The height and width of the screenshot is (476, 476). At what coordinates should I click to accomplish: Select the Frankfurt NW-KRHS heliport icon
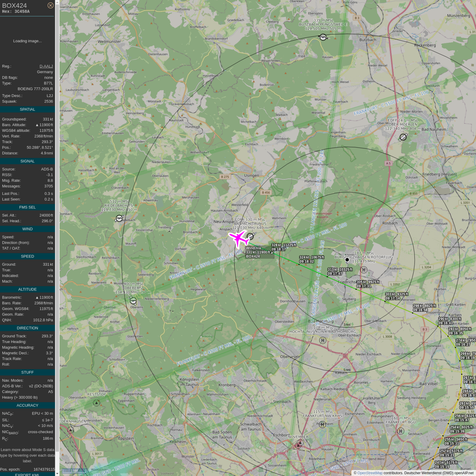point(322,424)
